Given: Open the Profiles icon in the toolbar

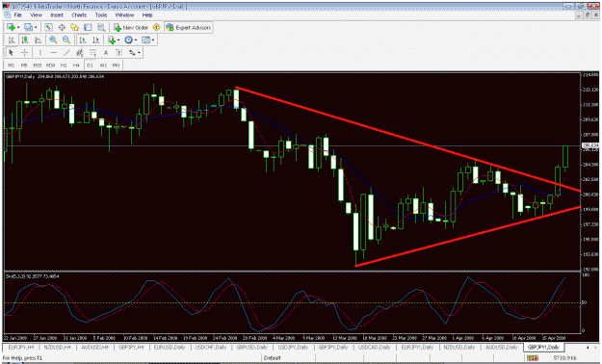Looking at the screenshot, I should pyautogui.click(x=28, y=27).
